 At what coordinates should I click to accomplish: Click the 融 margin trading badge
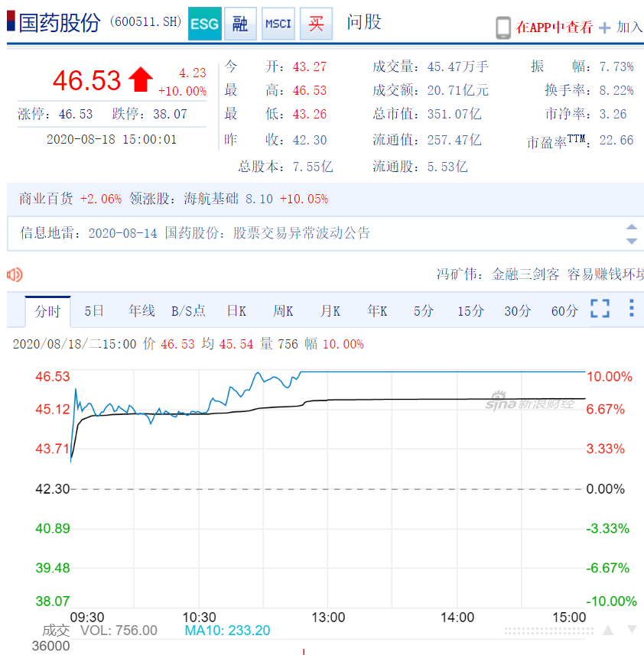pyautogui.click(x=240, y=24)
